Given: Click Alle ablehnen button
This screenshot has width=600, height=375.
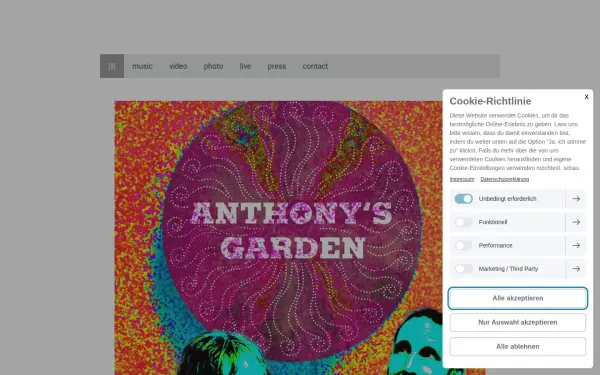Looking at the screenshot, I should point(518,346).
